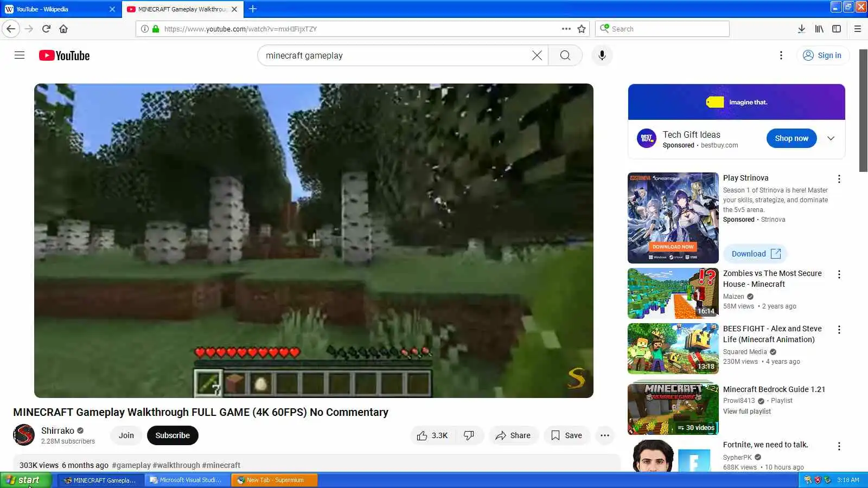Open Zombies vs Most Secure House thumbnail

pyautogui.click(x=673, y=293)
